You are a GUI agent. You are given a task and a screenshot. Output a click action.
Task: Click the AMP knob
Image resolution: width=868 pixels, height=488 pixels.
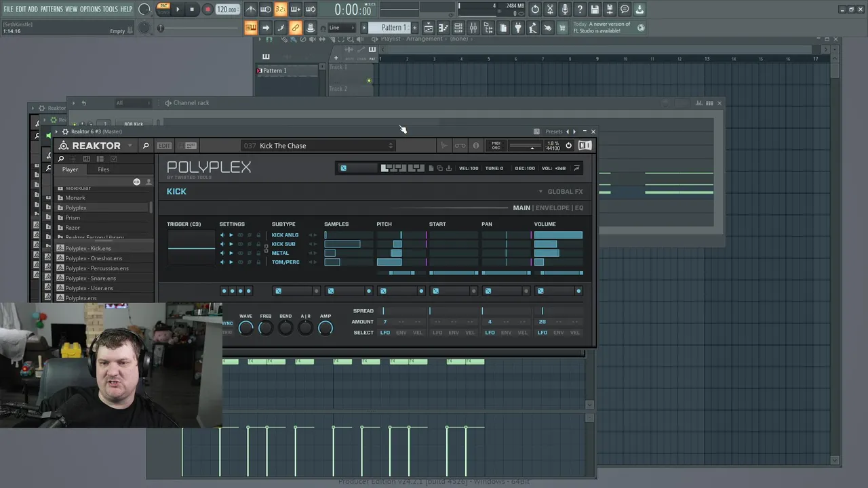(x=325, y=329)
